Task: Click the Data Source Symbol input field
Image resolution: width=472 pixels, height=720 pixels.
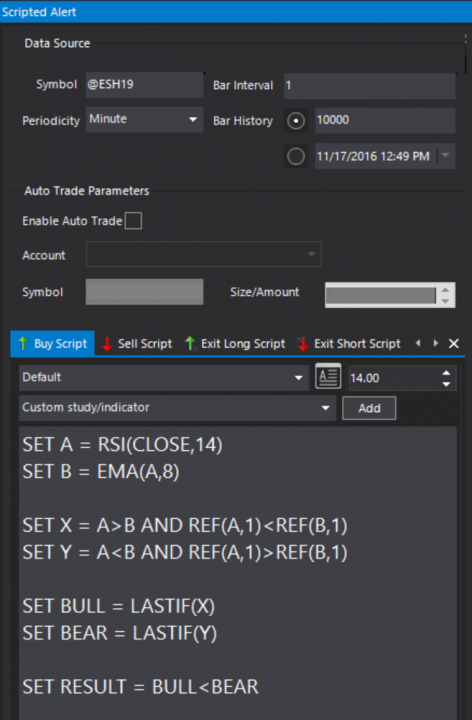Action: (x=144, y=84)
